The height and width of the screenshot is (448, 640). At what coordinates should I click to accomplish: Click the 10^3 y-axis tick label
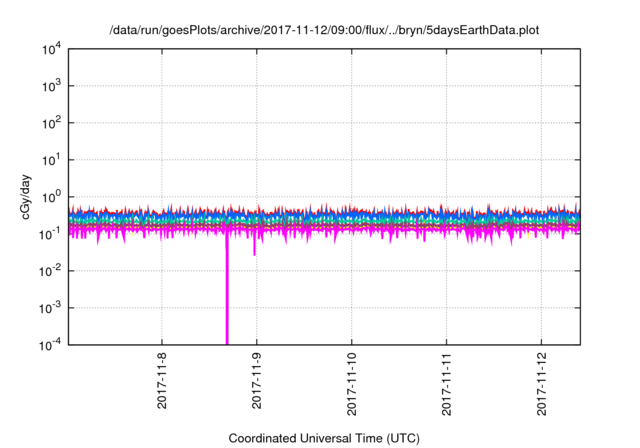(51, 86)
